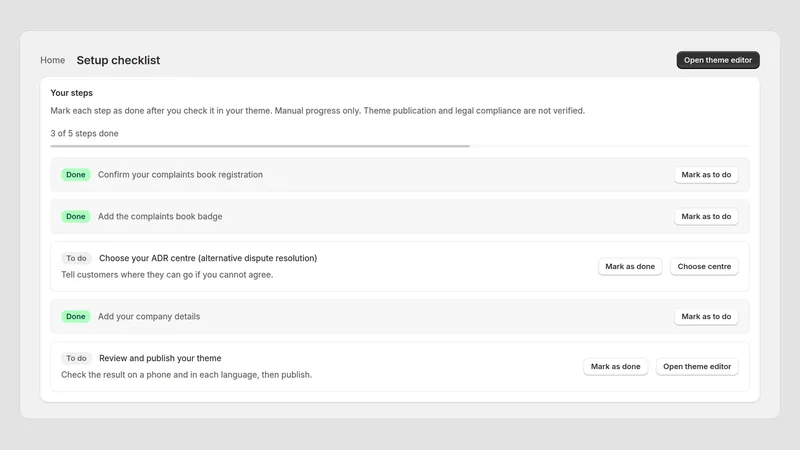This screenshot has height=450, width=800.
Task: Click 'Tell customers where they can go' description
Action: click(167, 274)
